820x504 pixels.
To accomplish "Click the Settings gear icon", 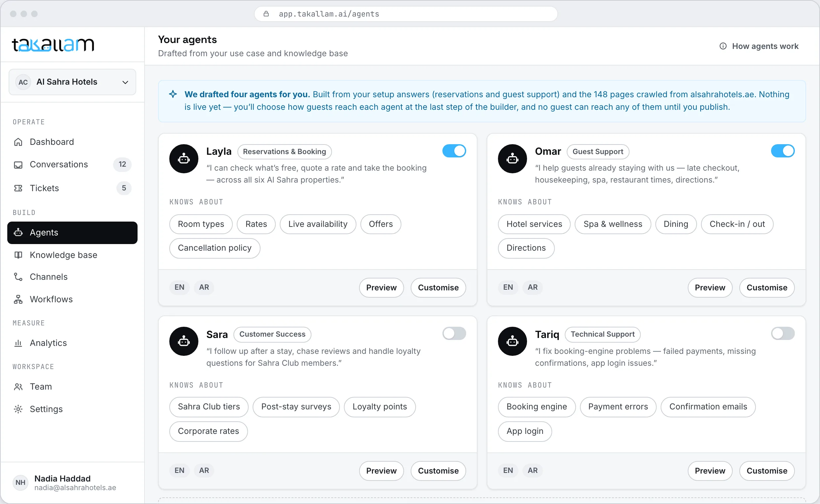I will point(18,409).
